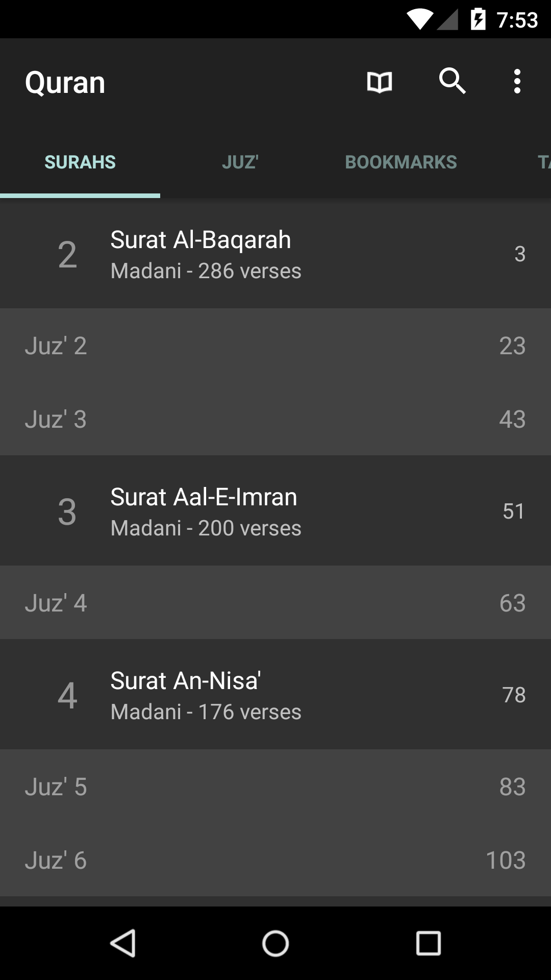The width and height of the screenshot is (551, 980).
Task: Switch to the Juz' tab
Action: pyautogui.click(x=240, y=162)
